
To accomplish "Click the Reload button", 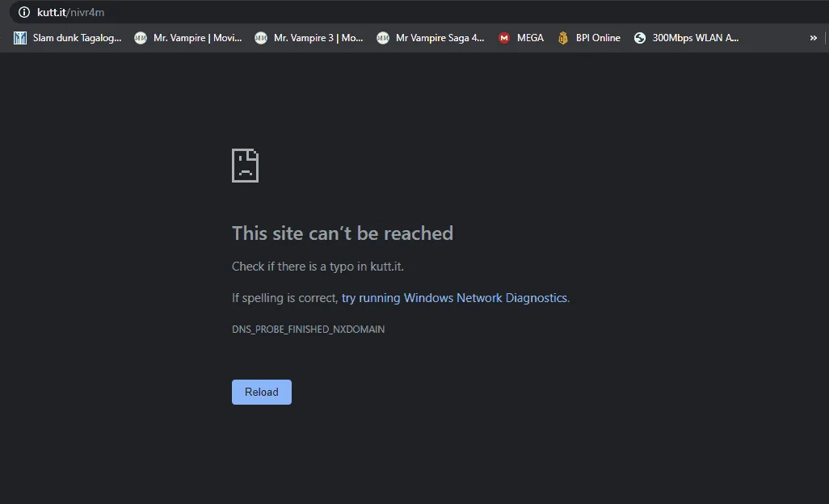I will click(262, 392).
